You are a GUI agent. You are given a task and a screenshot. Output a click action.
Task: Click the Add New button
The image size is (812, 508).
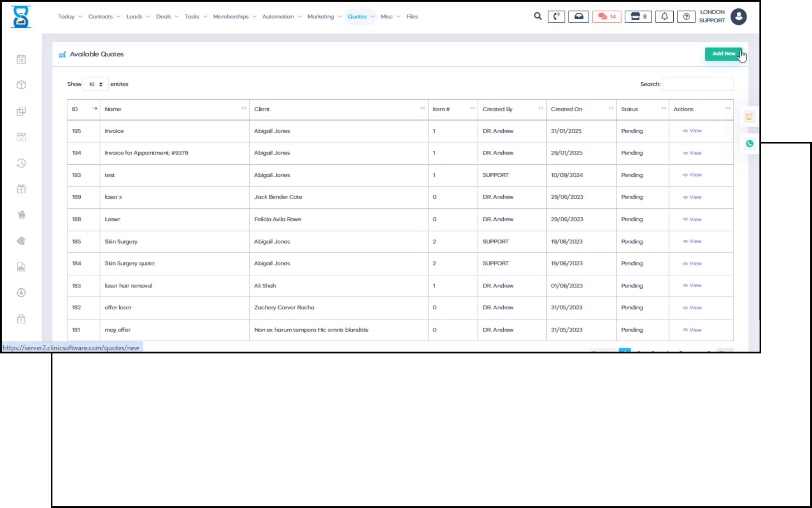click(723, 54)
